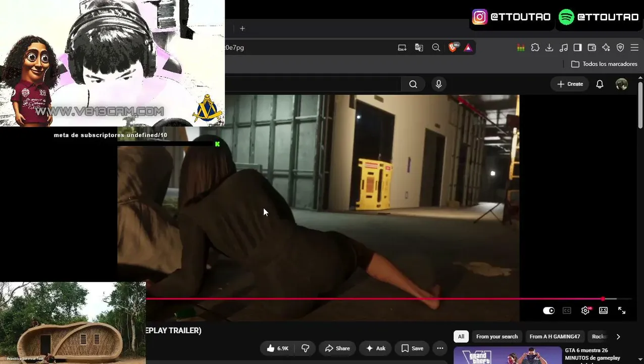Show more filter chips with arrow
Screen dimensions: 644x364
pyautogui.click(x=618, y=337)
